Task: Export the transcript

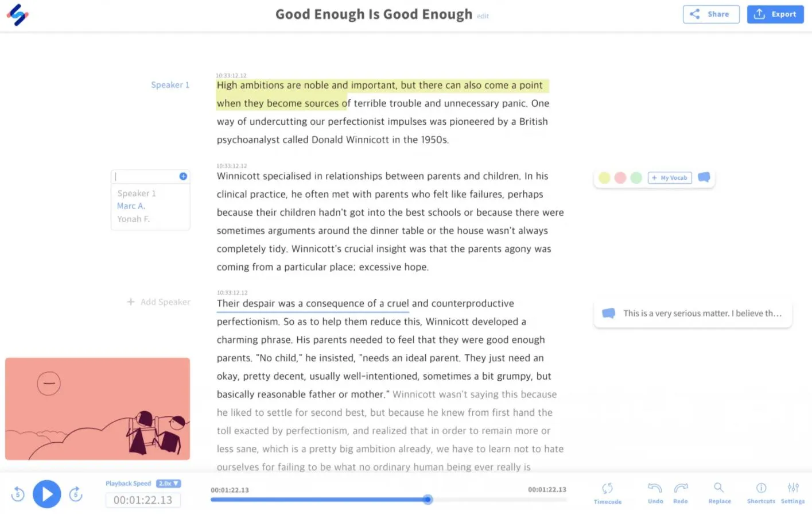Action: 775,14
